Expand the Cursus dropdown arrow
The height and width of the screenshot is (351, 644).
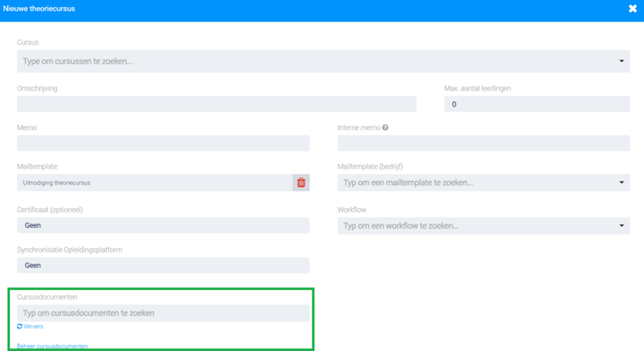pos(621,61)
